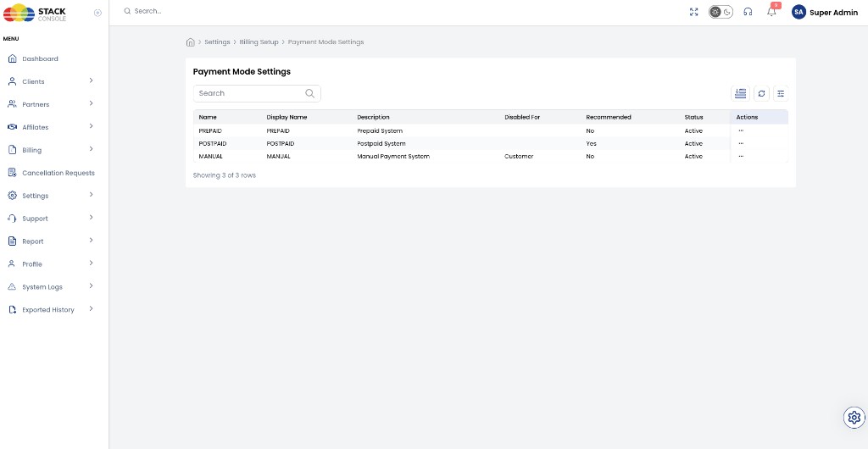The image size is (868, 449).
Task: Click the Stack Console logo
Action: tap(35, 13)
